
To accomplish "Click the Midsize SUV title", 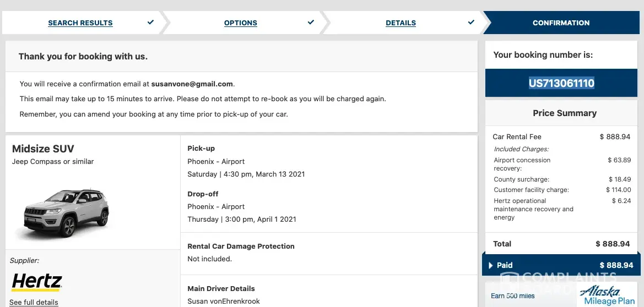I will [43, 149].
